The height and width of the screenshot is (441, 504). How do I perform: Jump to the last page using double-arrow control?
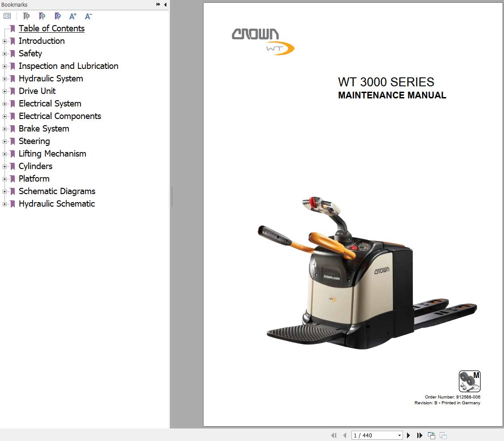(x=419, y=435)
